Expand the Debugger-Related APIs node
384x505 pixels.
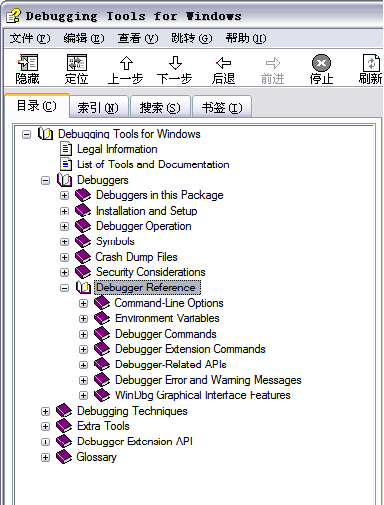pos(83,365)
